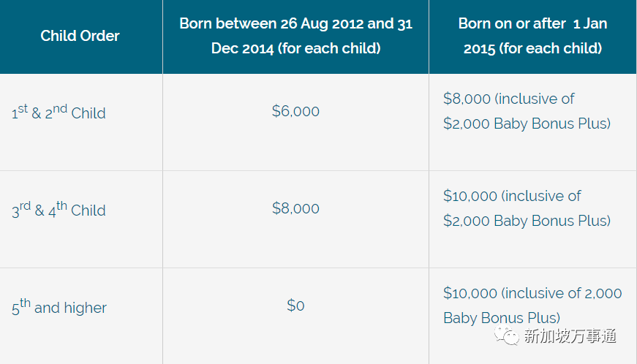Click the 'rd' superscript in 3rd Child
The image size is (637, 364).
pos(25,205)
